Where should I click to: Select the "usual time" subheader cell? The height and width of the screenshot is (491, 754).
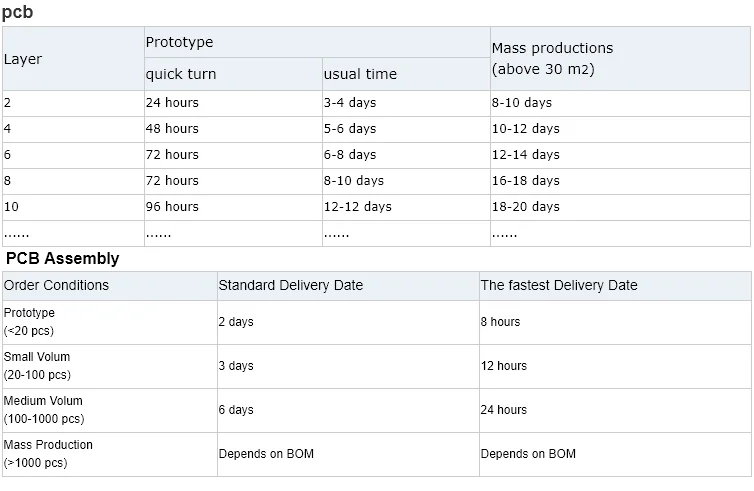click(360, 74)
